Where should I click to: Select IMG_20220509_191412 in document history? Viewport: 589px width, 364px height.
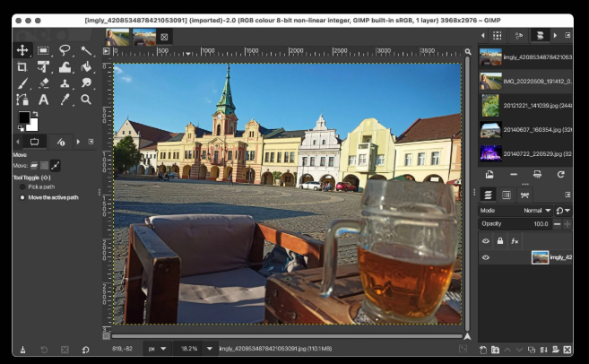tap(525, 82)
